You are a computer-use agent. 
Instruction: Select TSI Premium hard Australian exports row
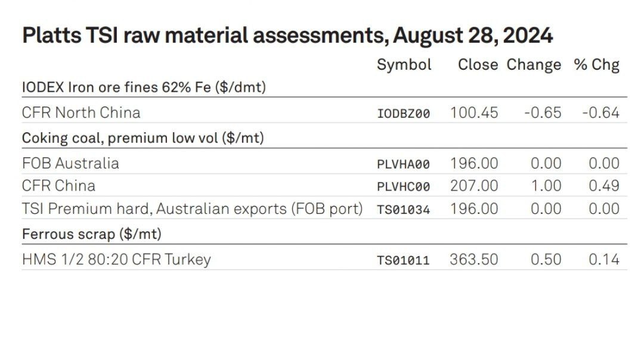pyautogui.click(x=324, y=209)
